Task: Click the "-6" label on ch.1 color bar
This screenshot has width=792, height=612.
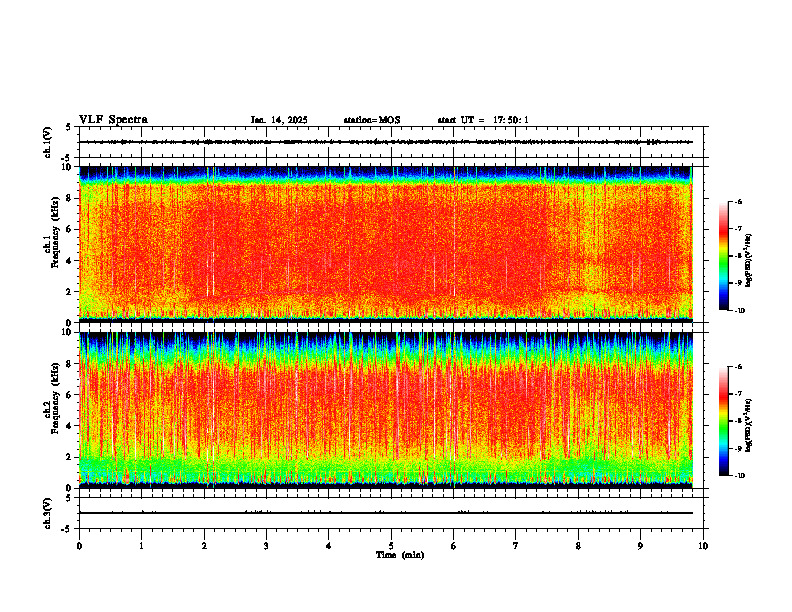Action: coord(738,201)
